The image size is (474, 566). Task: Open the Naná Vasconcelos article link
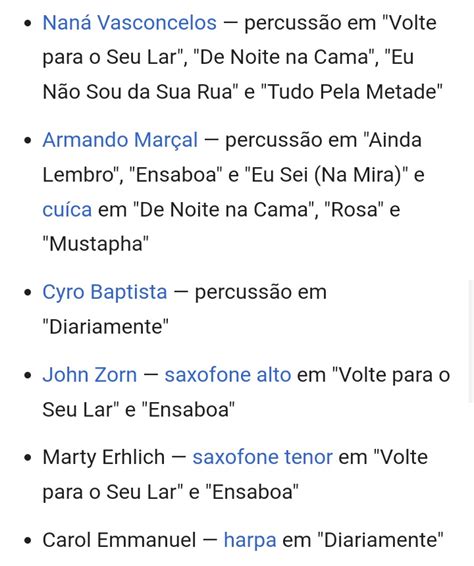pyautogui.click(x=130, y=23)
